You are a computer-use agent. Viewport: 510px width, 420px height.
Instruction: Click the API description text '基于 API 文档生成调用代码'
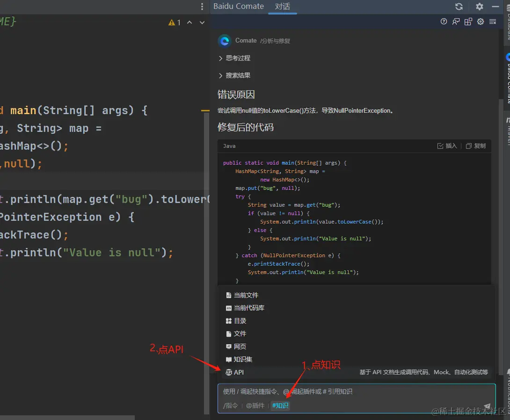point(394,372)
